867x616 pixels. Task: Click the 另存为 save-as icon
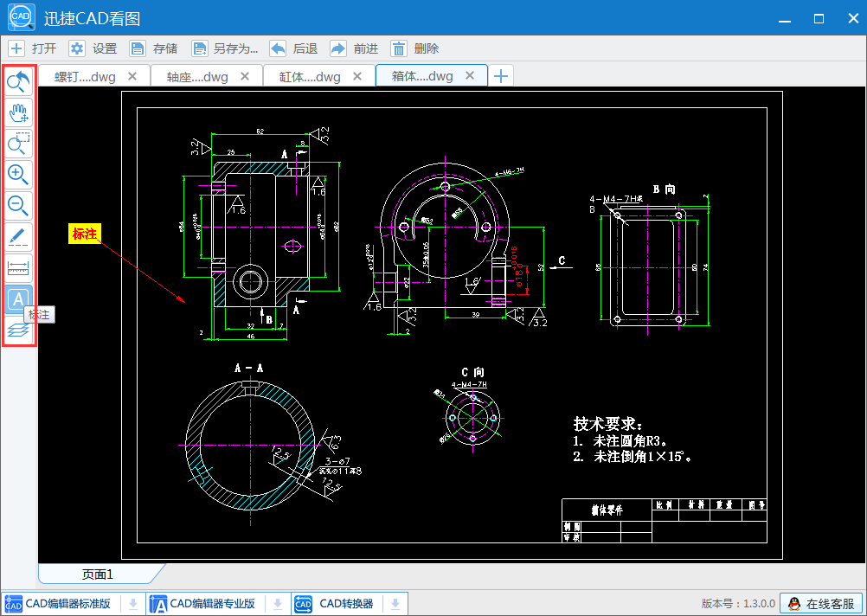click(200, 48)
